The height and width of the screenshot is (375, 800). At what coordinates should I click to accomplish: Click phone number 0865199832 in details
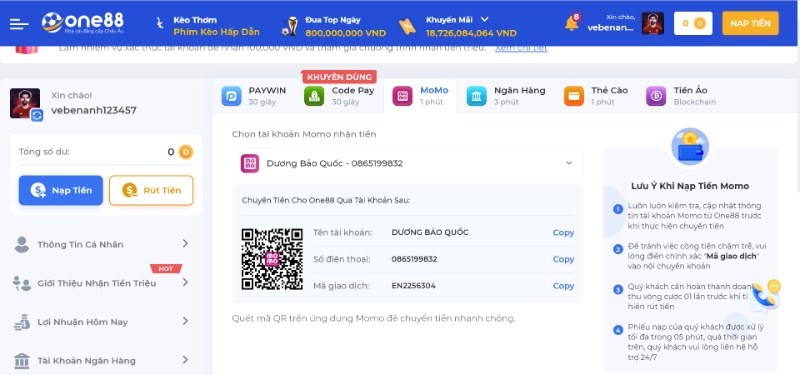click(x=414, y=259)
